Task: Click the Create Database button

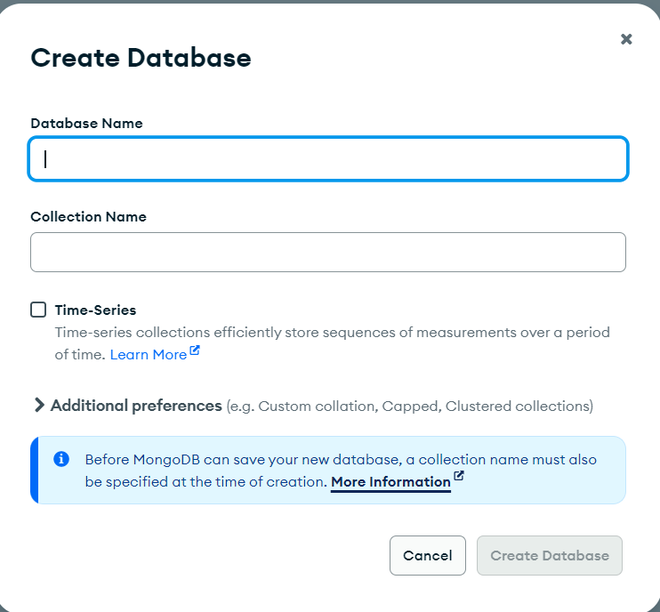Action: tap(549, 556)
